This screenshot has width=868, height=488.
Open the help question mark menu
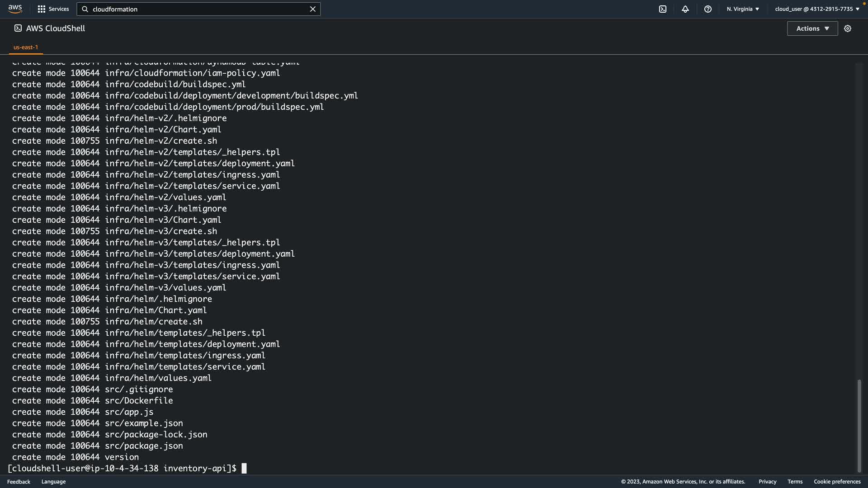[708, 9]
